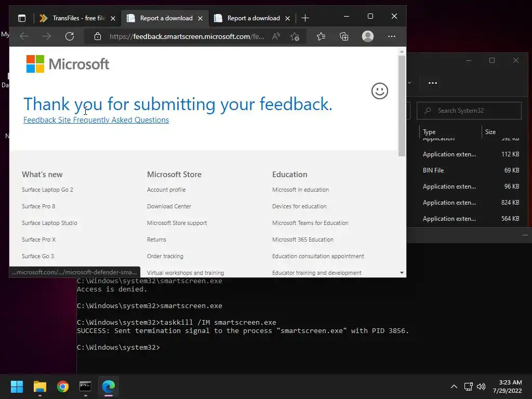This screenshot has height=399, width=532.
Task: Open the Collections panel
Action: coord(344,36)
